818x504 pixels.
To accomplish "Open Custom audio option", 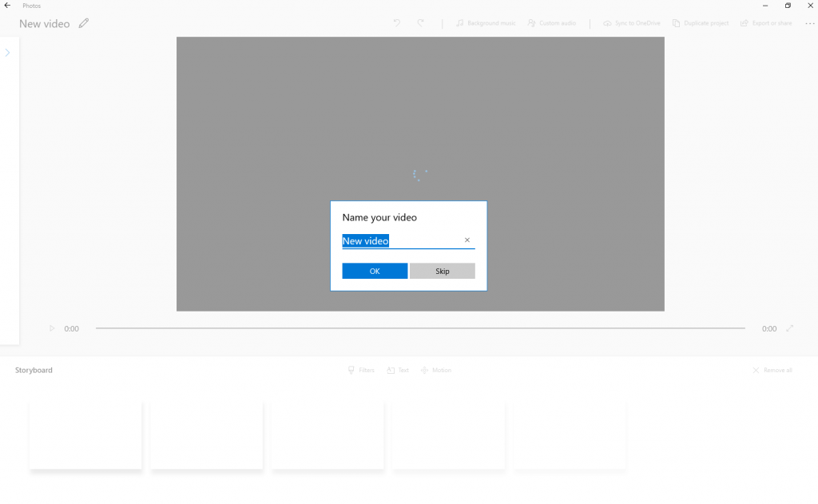I will tap(551, 23).
